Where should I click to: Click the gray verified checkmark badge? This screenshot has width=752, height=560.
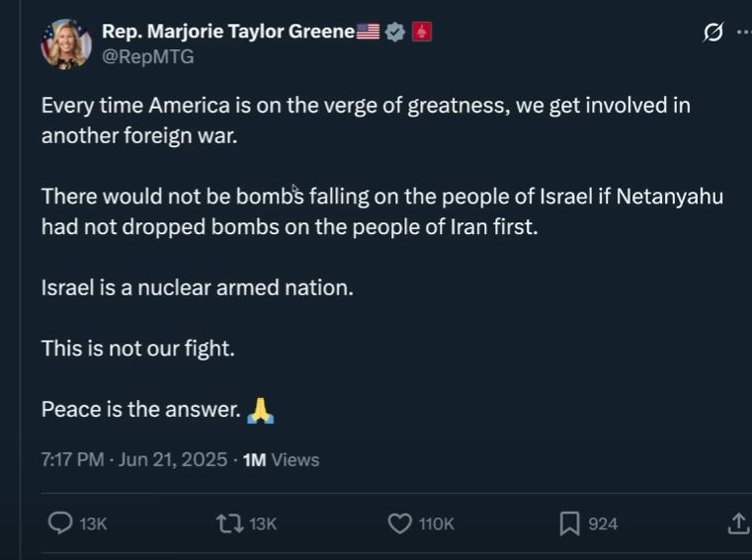(394, 32)
